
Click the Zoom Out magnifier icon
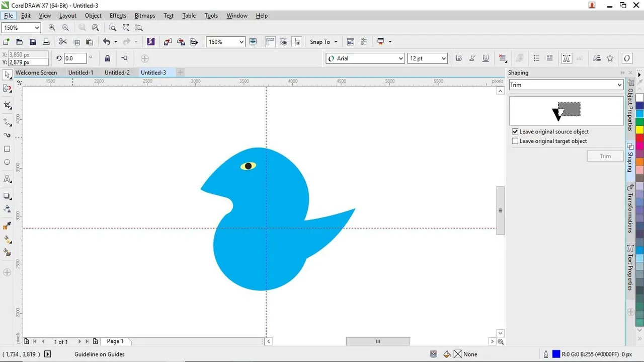(x=65, y=28)
